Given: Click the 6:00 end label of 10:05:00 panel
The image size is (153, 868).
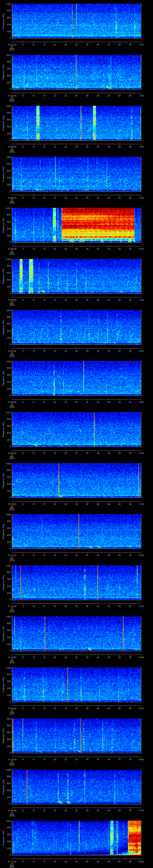Looking at the screenshot, I should pos(141,248).
